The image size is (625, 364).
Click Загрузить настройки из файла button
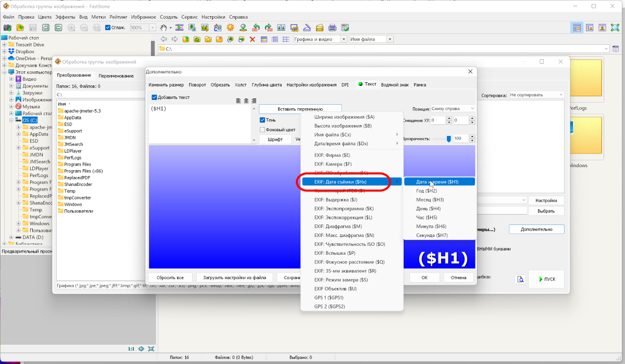234,278
